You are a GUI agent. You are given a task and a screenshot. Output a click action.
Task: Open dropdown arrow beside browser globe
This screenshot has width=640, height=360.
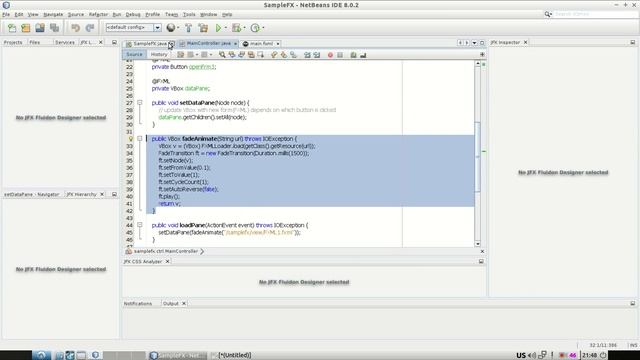tap(178, 28)
